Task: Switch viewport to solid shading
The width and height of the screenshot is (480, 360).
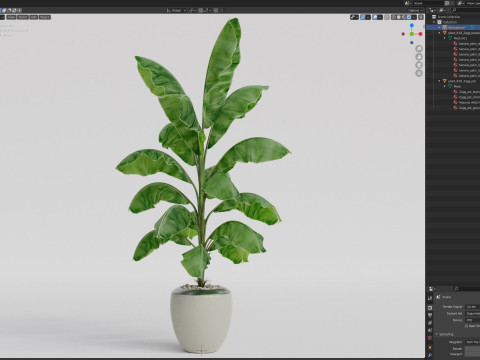Action: pyautogui.click(x=399, y=17)
